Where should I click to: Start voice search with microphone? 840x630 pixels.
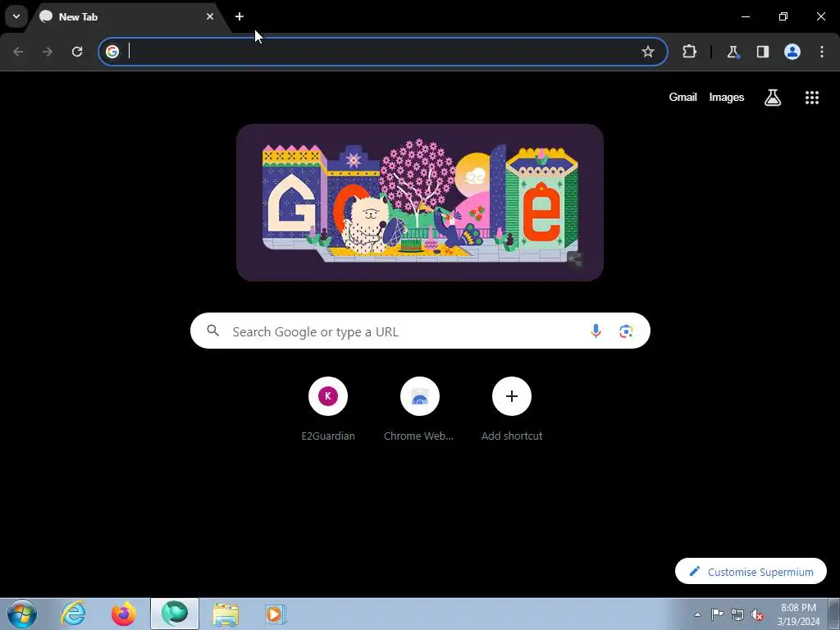[596, 331]
